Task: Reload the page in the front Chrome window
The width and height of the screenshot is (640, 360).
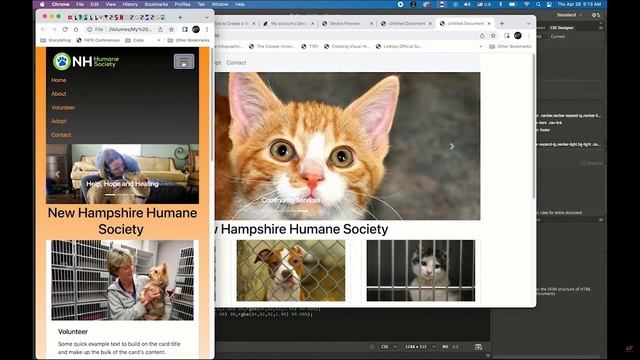Action: (x=65, y=29)
